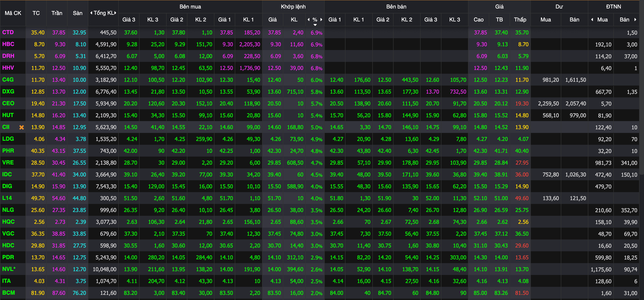The width and height of the screenshot is (644, 300).
Task: Open HUT stock symbol
Action: tap(8, 115)
